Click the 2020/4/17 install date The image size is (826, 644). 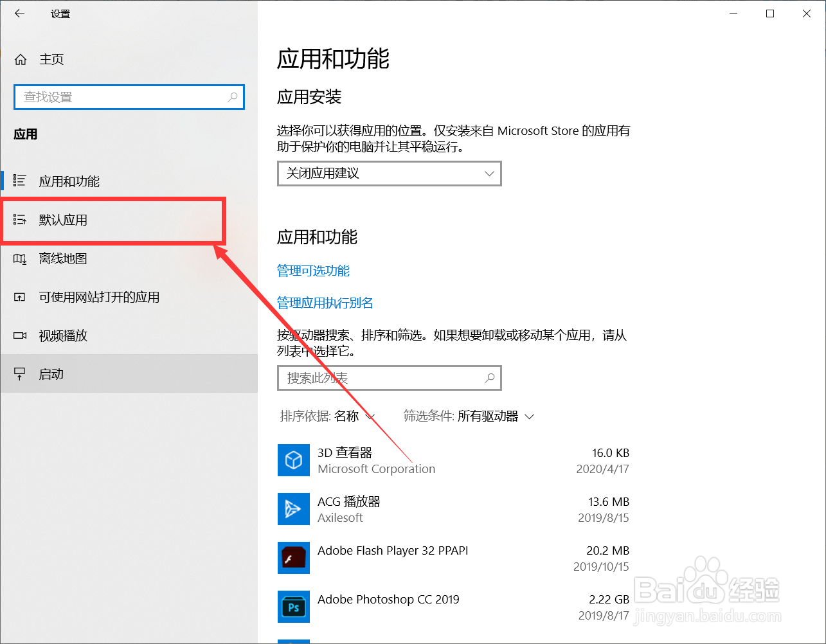click(603, 469)
